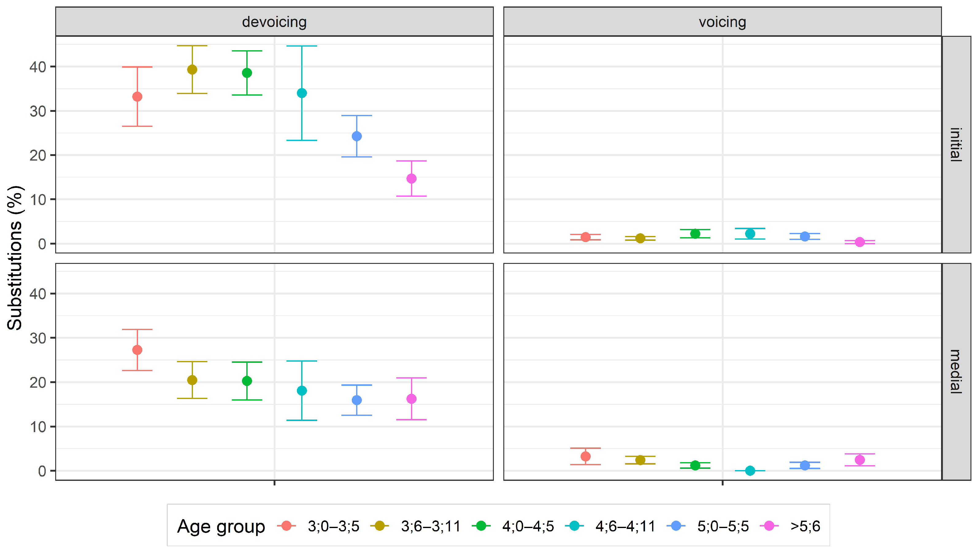Click the "devoicing" facet header strip
980x555 pixels.
274,22
